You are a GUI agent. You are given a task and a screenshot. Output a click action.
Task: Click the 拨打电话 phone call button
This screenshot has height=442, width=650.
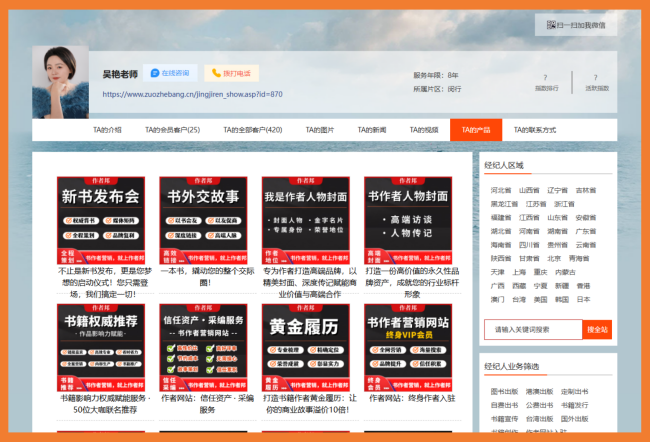232,73
